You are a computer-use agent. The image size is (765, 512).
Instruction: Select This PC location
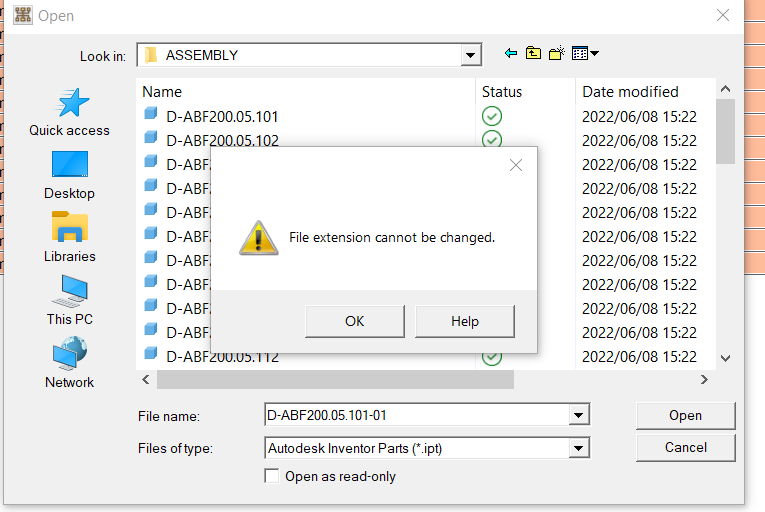click(x=69, y=300)
